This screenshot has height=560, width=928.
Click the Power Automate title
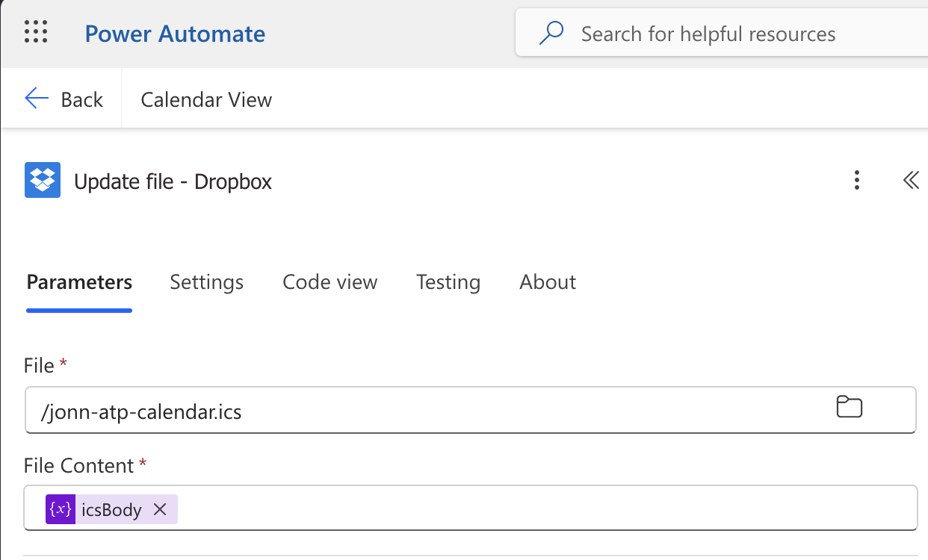pyautogui.click(x=175, y=34)
